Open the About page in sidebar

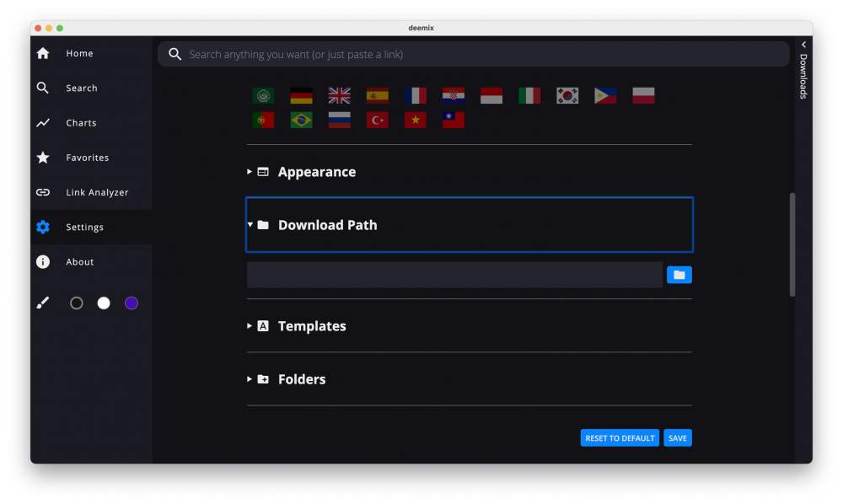(x=79, y=262)
